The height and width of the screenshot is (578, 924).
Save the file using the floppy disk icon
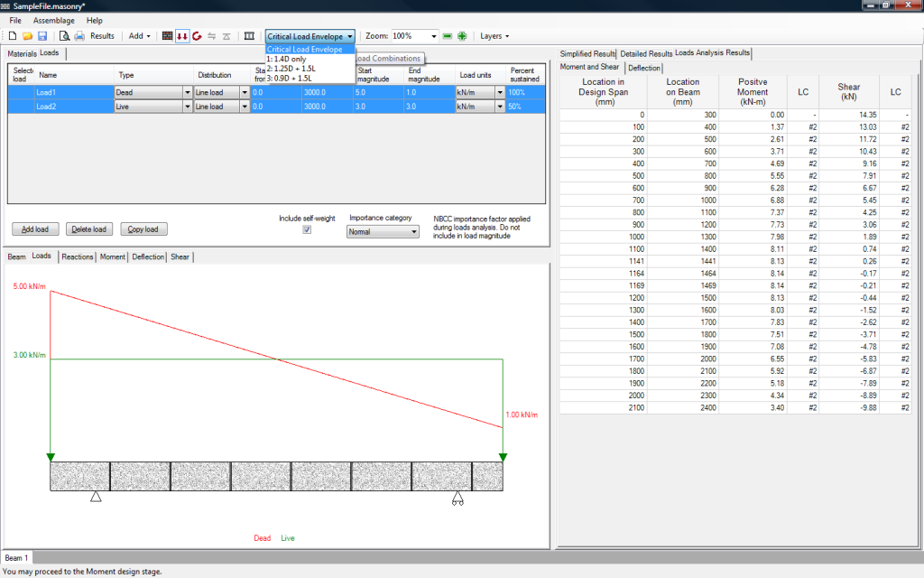point(42,36)
